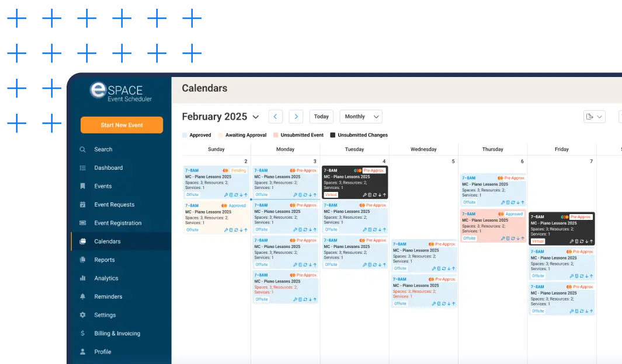Click the bar chart icon for Analytics
The image size is (622, 364).
click(x=82, y=278)
